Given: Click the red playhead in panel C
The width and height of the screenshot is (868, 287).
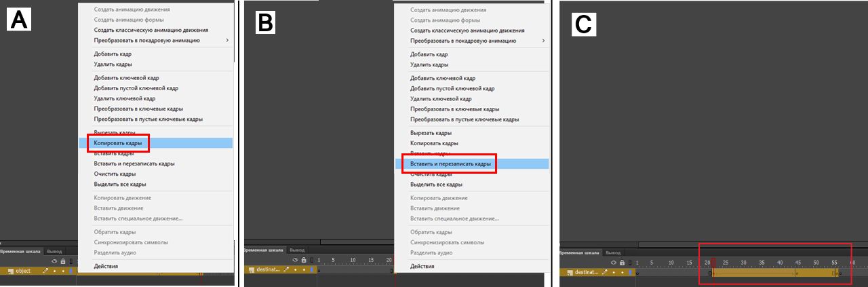Looking at the screenshot, I should [x=712, y=263].
